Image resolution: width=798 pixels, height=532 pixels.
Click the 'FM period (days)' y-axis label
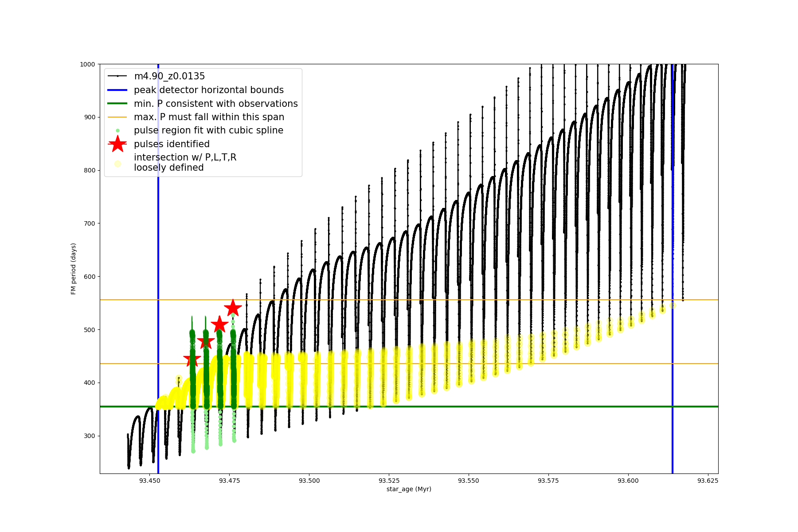[74, 269]
